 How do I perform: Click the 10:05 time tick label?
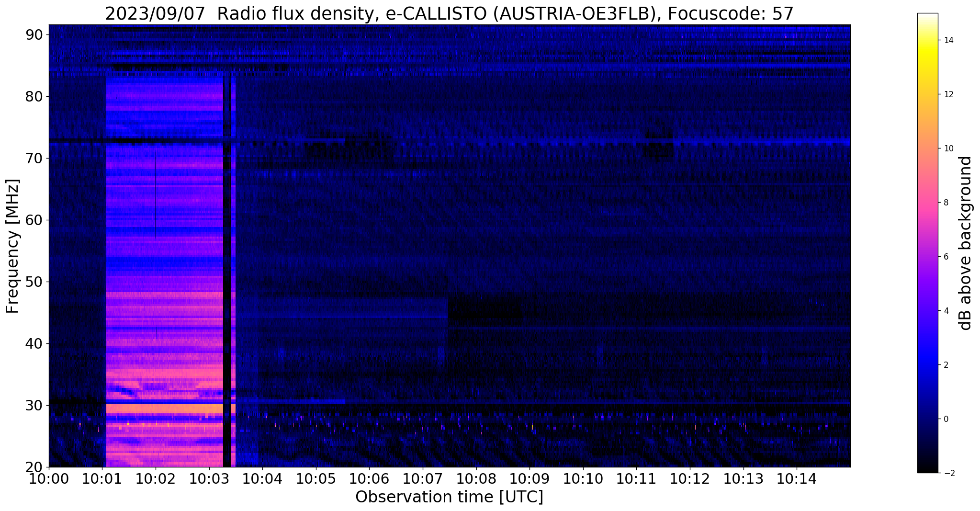tap(316, 478)
